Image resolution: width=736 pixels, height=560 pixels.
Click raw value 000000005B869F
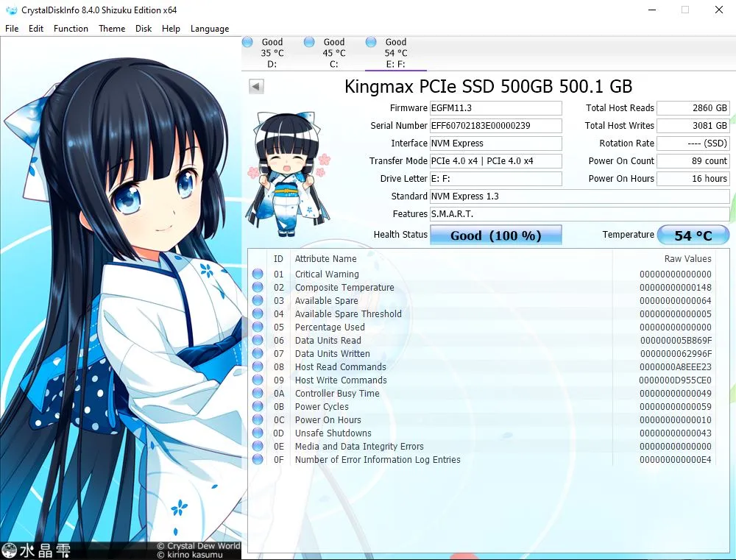coord(676,340)
